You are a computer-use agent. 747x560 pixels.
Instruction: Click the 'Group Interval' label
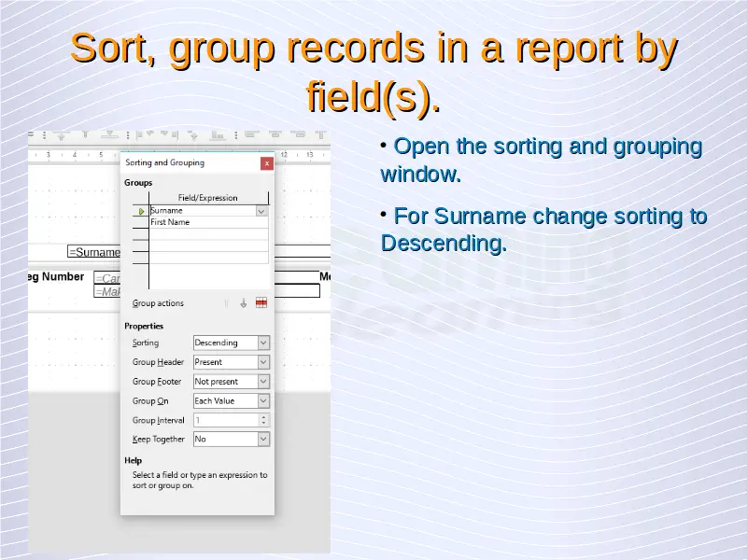pyautogui.click(x=158, y=420)
